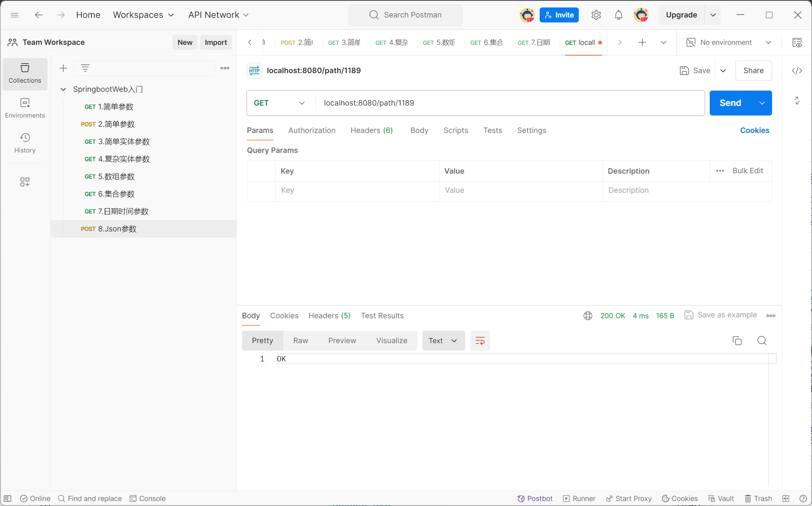Open the configure workspace sidebar icon
Screen dimensions: 812x506
coord(25,182)
